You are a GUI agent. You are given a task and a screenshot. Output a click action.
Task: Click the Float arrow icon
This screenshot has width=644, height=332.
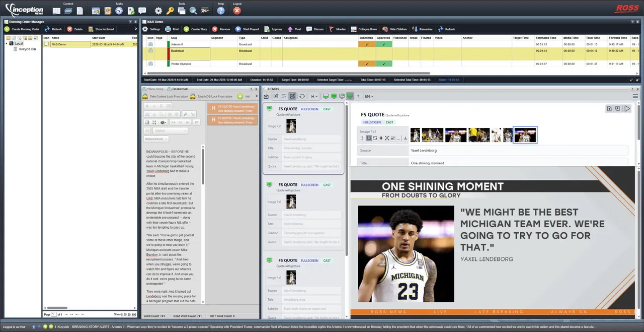tap(290, 29)
